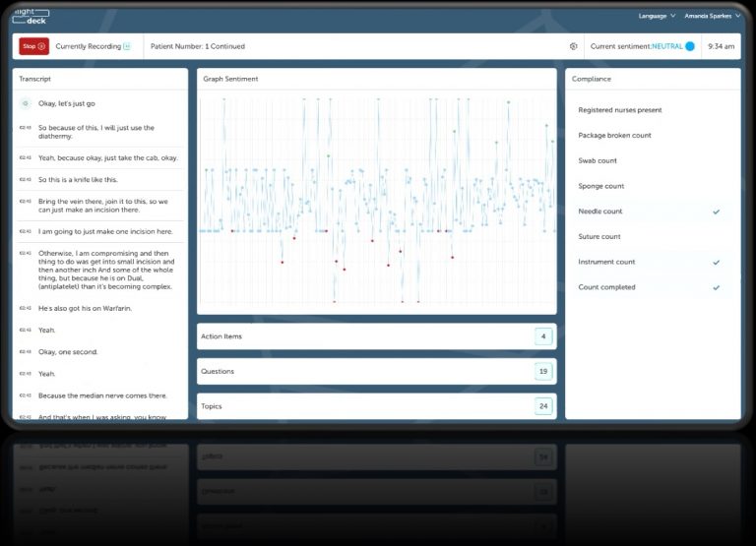Click the Topics count badge showing 24
Image resolution: width=756 pixels, height=546 pixels.
pyautogui.click(x=542, y=406)
